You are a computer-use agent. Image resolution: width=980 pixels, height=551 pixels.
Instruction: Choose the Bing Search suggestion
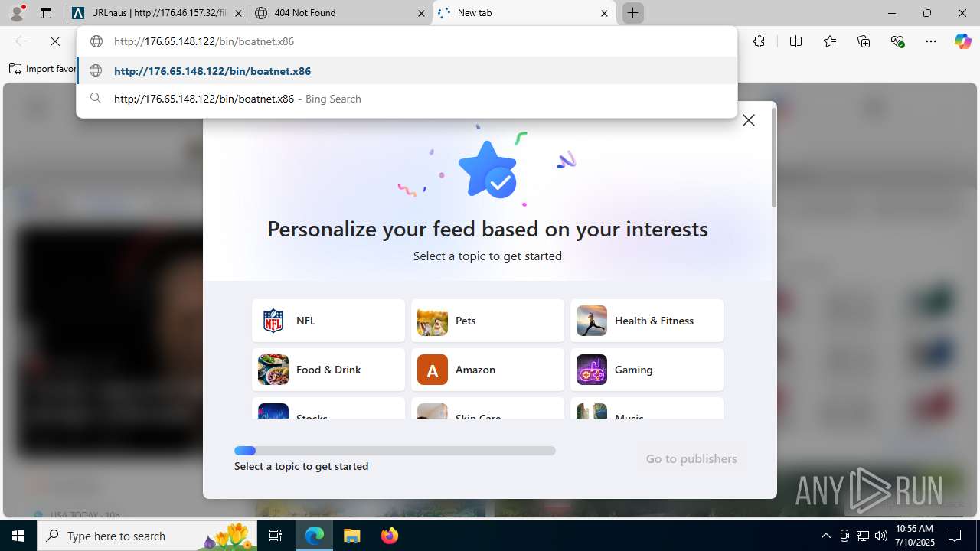407,99
